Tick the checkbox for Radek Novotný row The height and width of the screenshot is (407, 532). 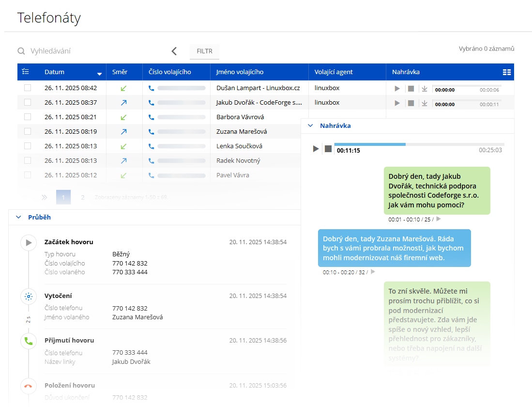tap(28, 160)
